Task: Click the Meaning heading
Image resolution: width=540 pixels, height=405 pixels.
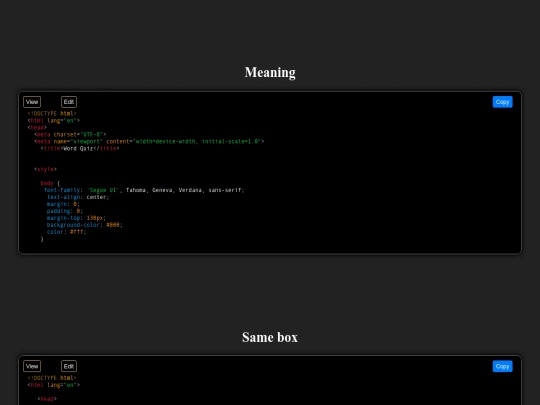Action: 270,72
